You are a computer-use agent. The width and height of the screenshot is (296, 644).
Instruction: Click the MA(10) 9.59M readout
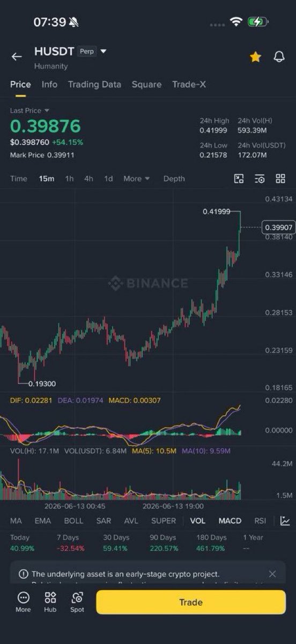pyautogui.click(x=206, y=451)
